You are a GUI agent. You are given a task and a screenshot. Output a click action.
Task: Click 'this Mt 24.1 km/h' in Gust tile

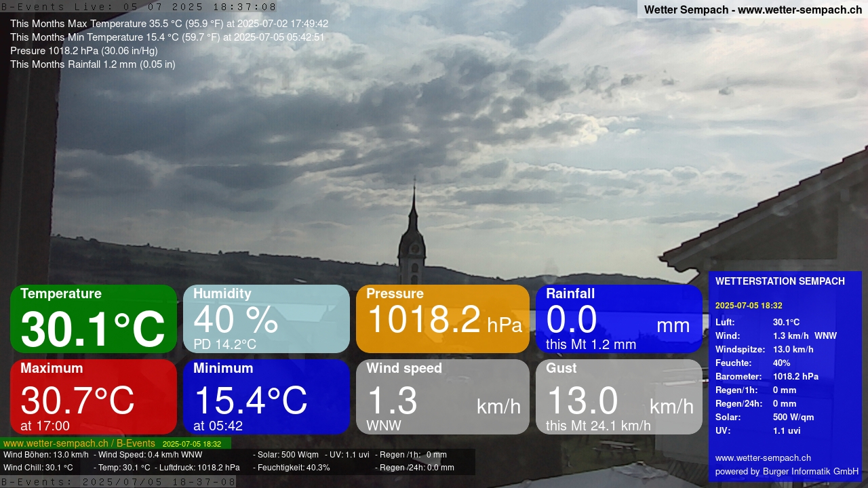coord(598,426)
